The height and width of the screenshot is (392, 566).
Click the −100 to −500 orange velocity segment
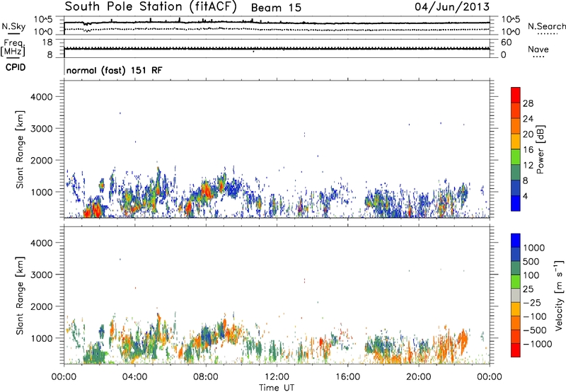click(516, 323)
